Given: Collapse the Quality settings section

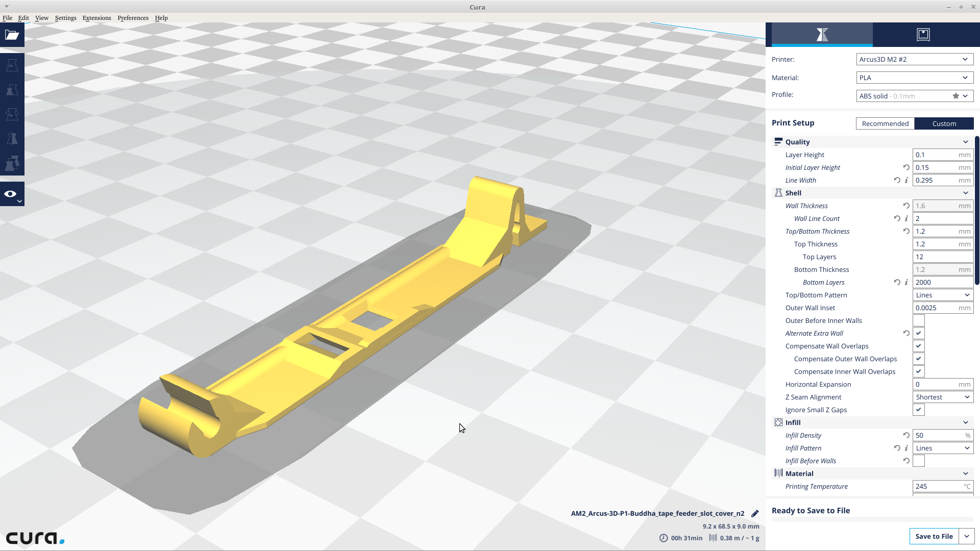Looking at the screenshot, I should [x=965, y=142].
